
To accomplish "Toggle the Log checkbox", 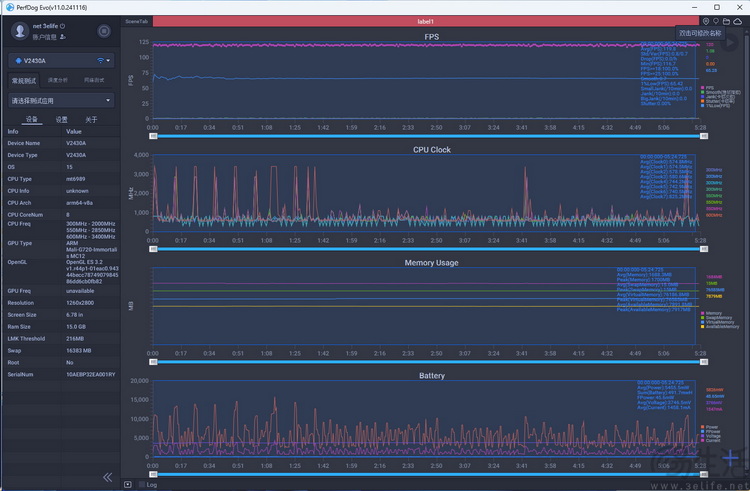I will [x=142, y=484].
